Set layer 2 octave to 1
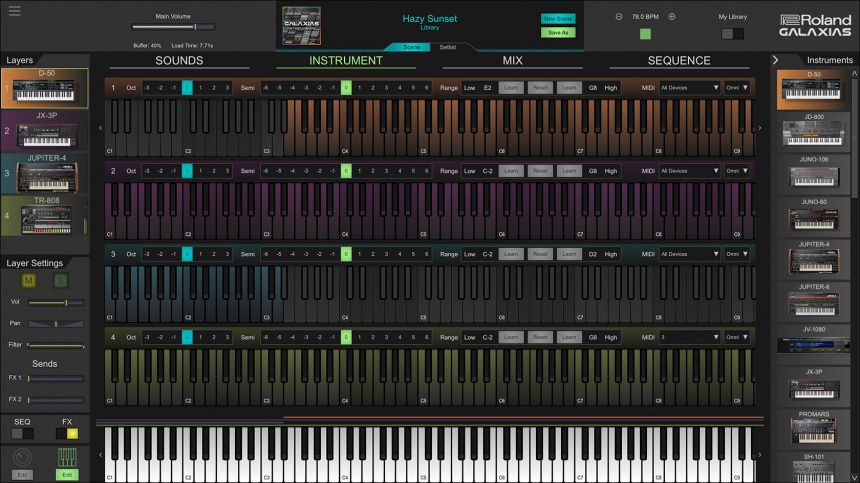Screen dimensions: 860x483 point(200,171)
